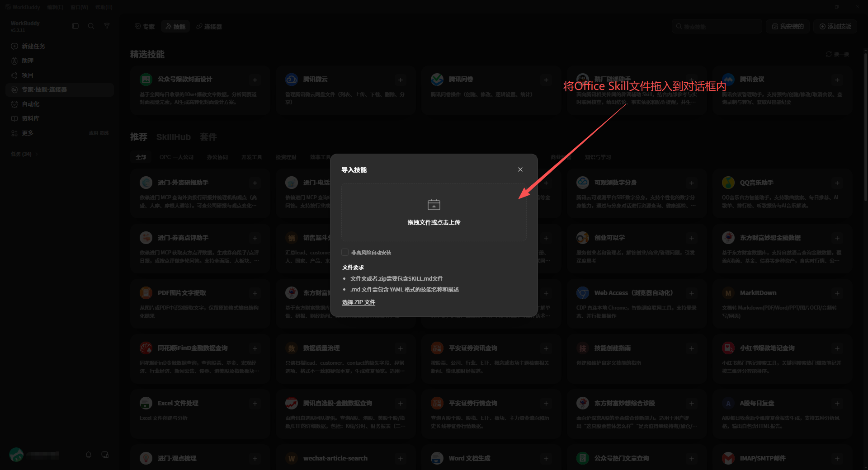Click the 换一换 refresh icon
Viewport: 868px width, 470px height.
[829, 54]
